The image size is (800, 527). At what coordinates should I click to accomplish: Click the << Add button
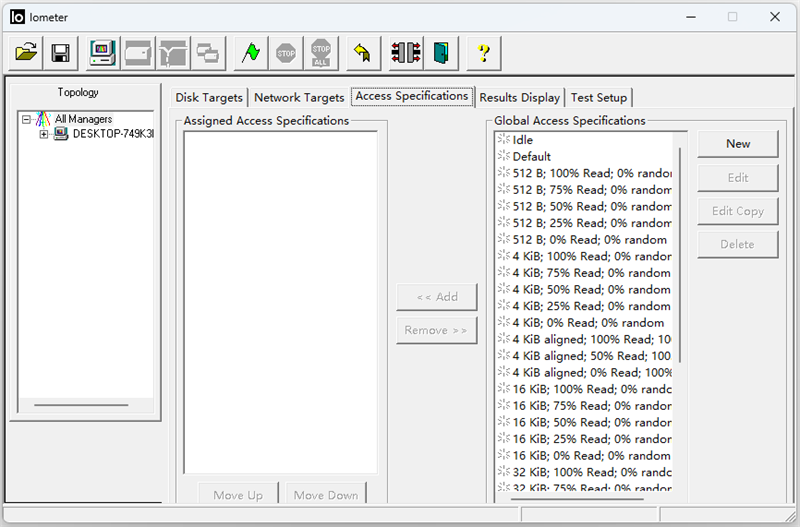437,297
